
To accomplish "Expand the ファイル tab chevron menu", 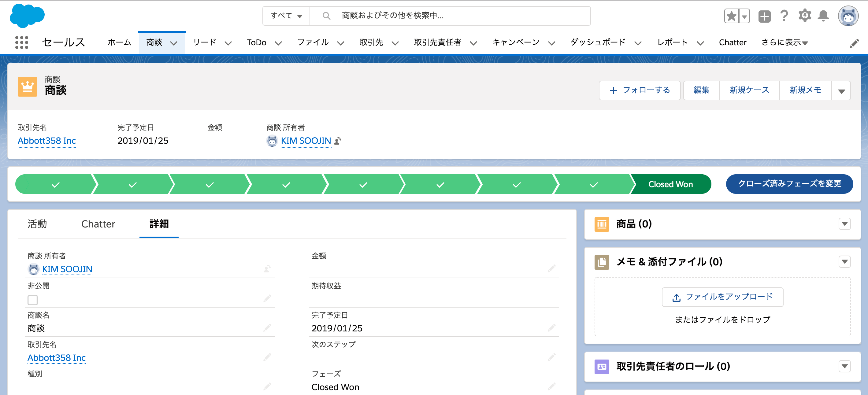I will (x=341, y=43).
